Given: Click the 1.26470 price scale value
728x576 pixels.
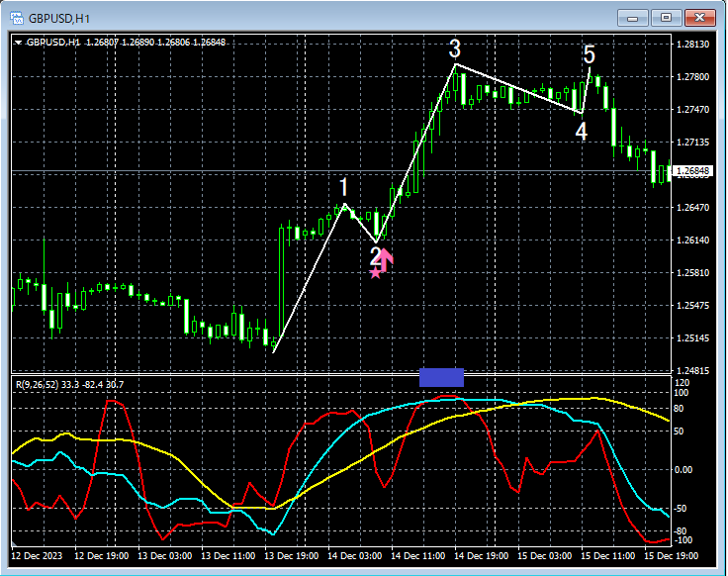Looking at the screenshot, I should [693, 208].
